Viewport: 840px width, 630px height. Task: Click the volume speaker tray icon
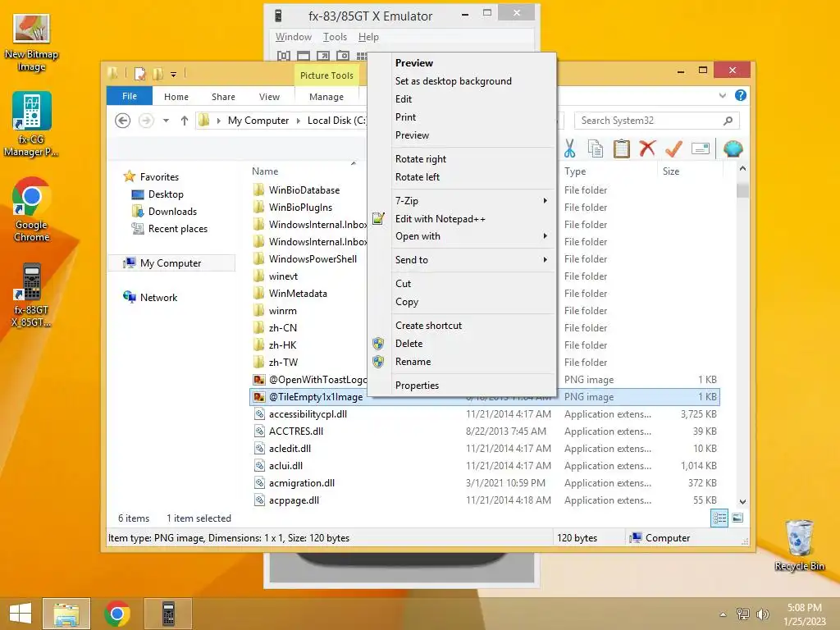click(762, 614)
